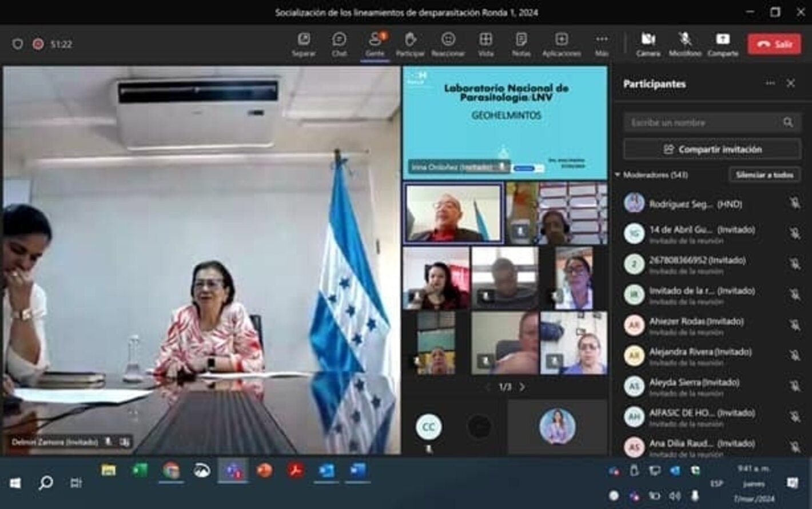Viewport: 812px width, 509px height.
Task: Toggle closed captions with the CC button
Action: click(x=428, y=426)
